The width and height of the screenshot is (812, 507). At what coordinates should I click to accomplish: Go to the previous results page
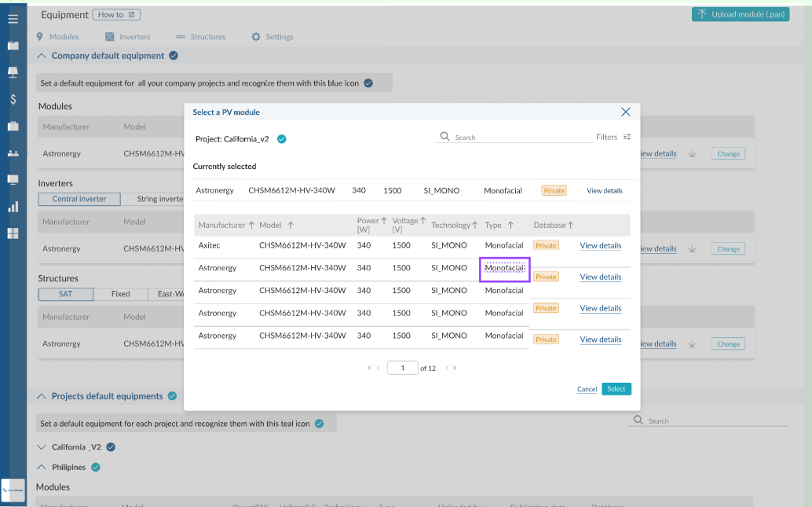click(379, 368)
